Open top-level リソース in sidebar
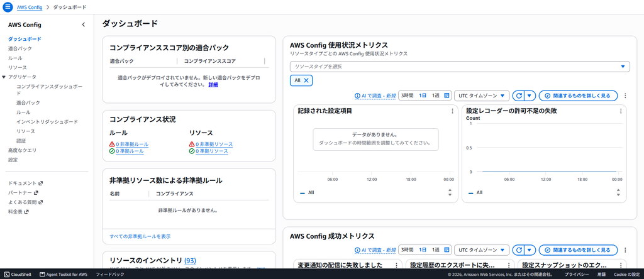The width and height of the screenshot is (644, 279). (17, 67)
